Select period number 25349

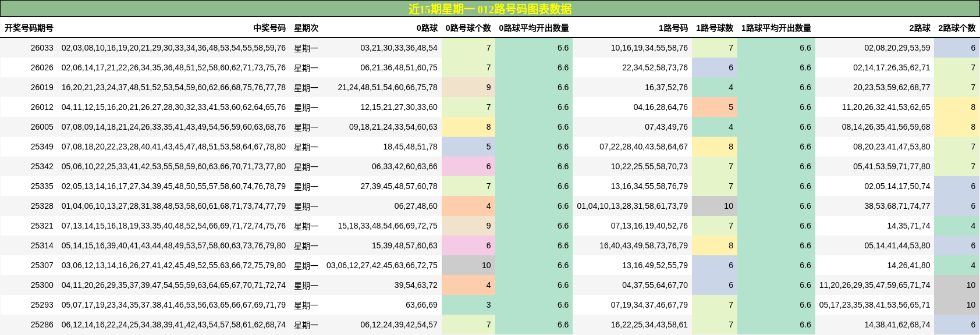pyautogui.click(x=42, y=147)
